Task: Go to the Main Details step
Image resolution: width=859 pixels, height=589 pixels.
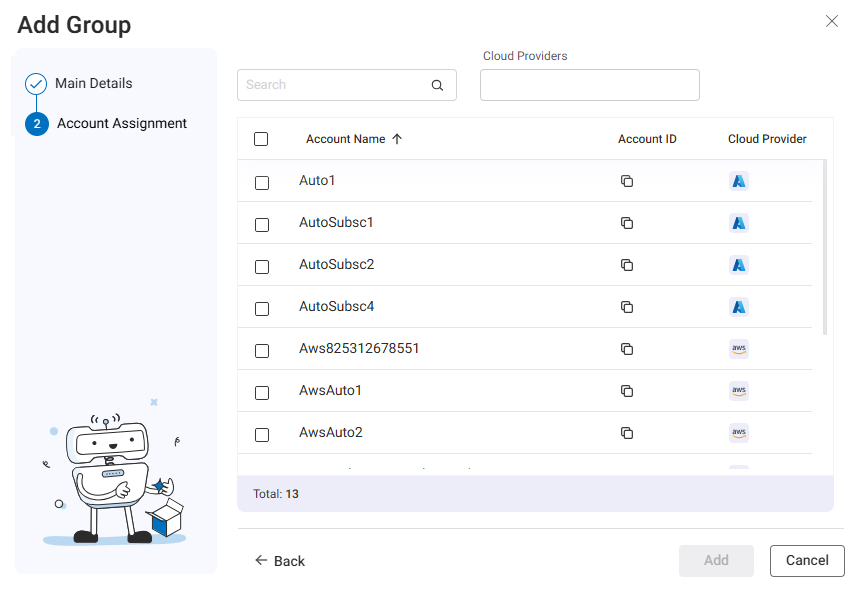Action: pyautogui.click(x=93, y=84)
